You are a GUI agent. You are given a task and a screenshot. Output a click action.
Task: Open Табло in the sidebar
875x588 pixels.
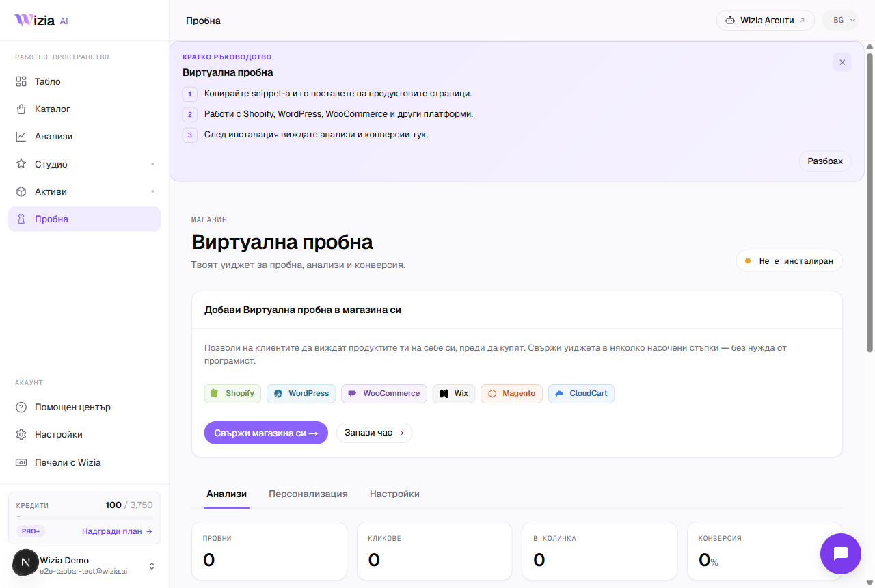pos(84,82)
